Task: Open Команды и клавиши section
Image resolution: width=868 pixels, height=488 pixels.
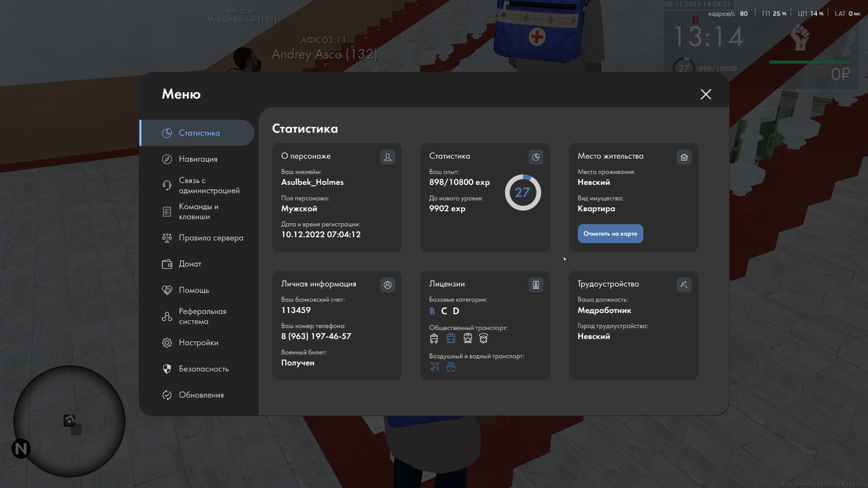Action: (x=197, y=211)
